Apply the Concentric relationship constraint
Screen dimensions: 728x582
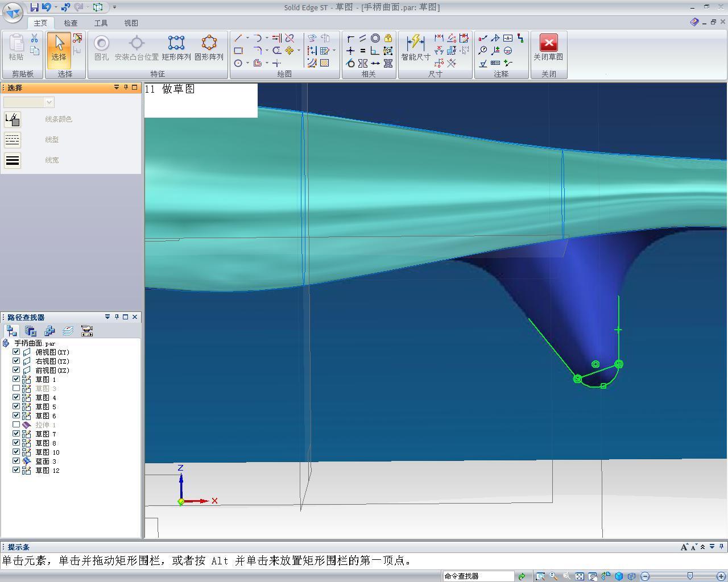(x=375, y=38)
